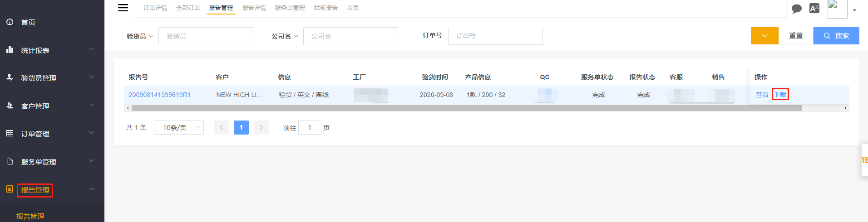Click the language translation icon
This screenshot has width=868, height=222.
tap(814, 8)
